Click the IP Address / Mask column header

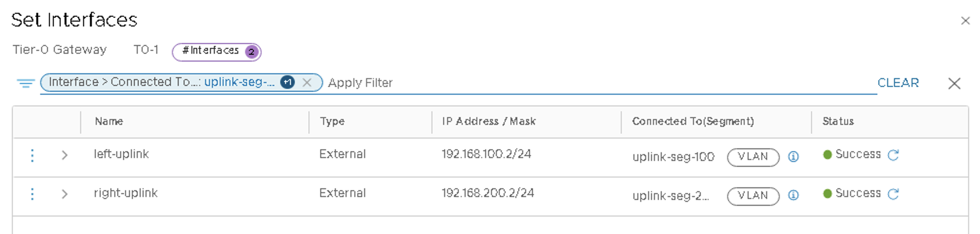(x=489, y=121)
